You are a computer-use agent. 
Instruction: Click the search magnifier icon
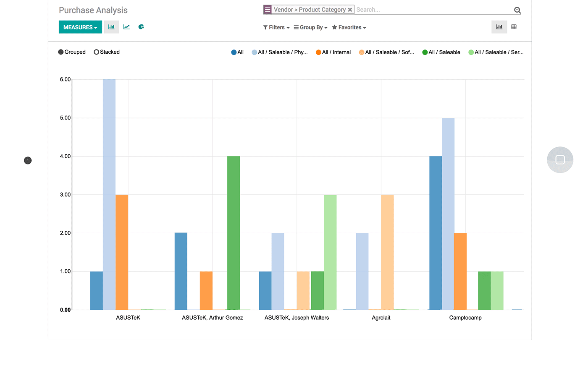click(x=517, y=10)
